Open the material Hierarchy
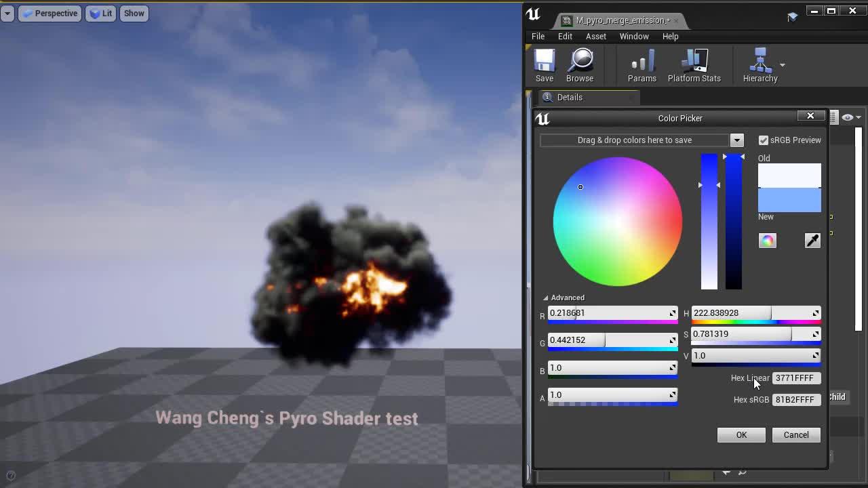The height and width of the screenshot is (488, 868). (759, 64)
